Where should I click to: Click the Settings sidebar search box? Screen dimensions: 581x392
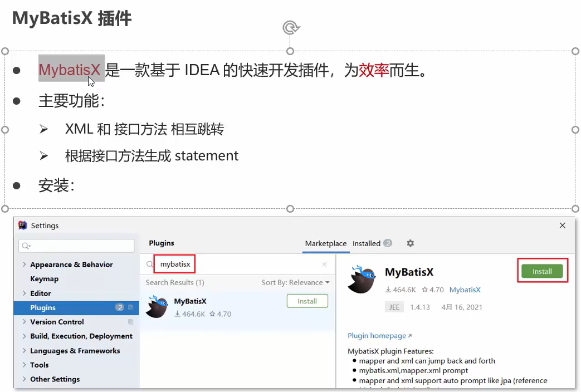76,246
